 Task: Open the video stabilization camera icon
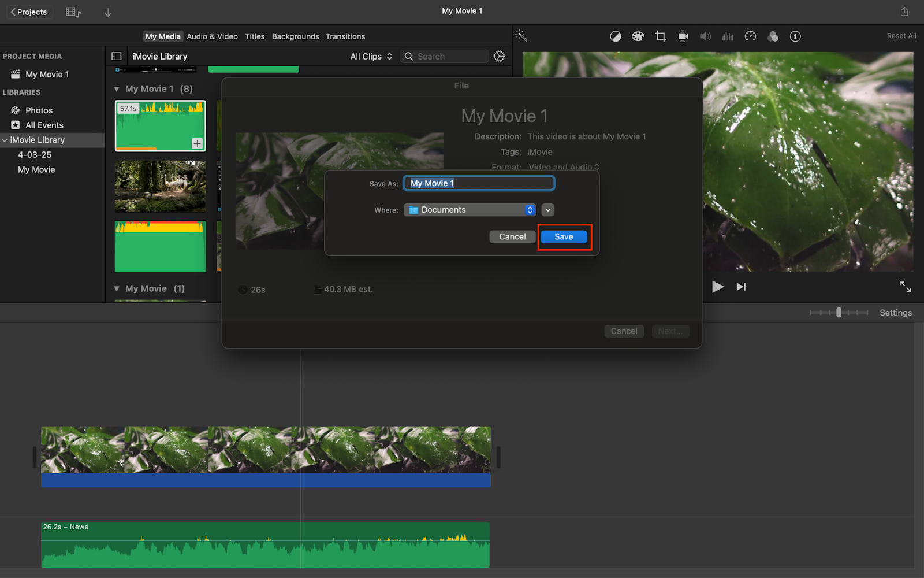tap(683, 36)
